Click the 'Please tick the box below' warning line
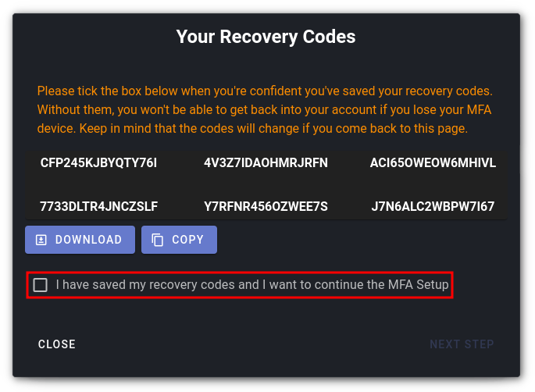 [x=265, y=91]
